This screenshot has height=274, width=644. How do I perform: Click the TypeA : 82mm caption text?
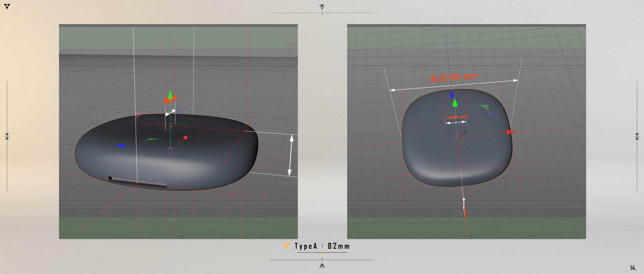click(x=322, y=246)
